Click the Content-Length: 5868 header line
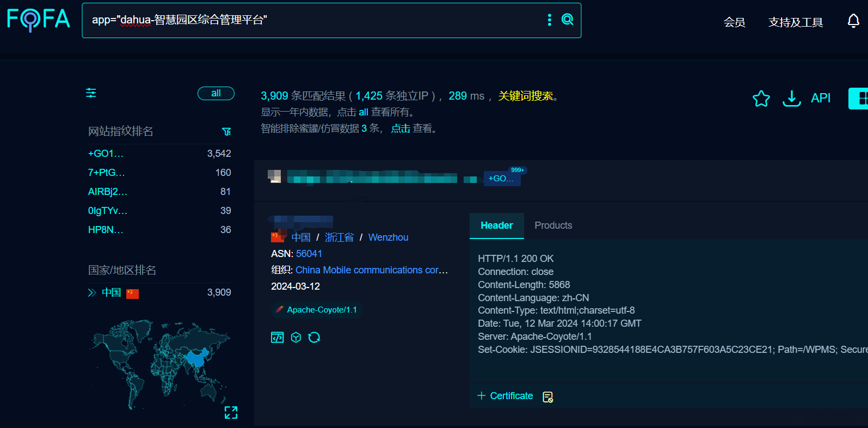 [x=524, y=285]
